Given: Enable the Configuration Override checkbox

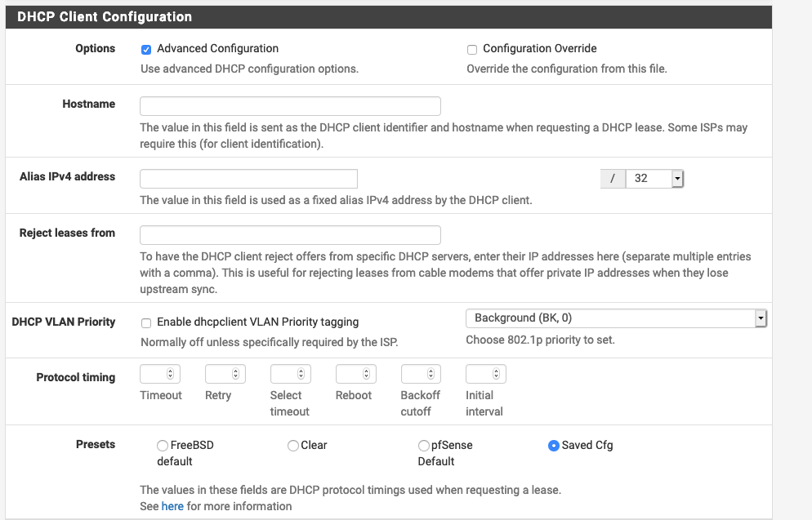Looking at the screenshot, I should tap(472, 50).
